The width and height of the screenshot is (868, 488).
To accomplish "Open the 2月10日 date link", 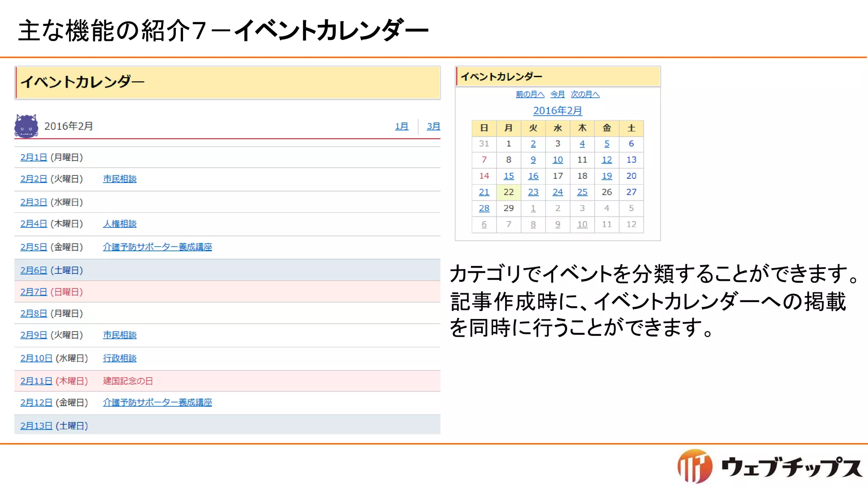I will (x=36, y=358).
